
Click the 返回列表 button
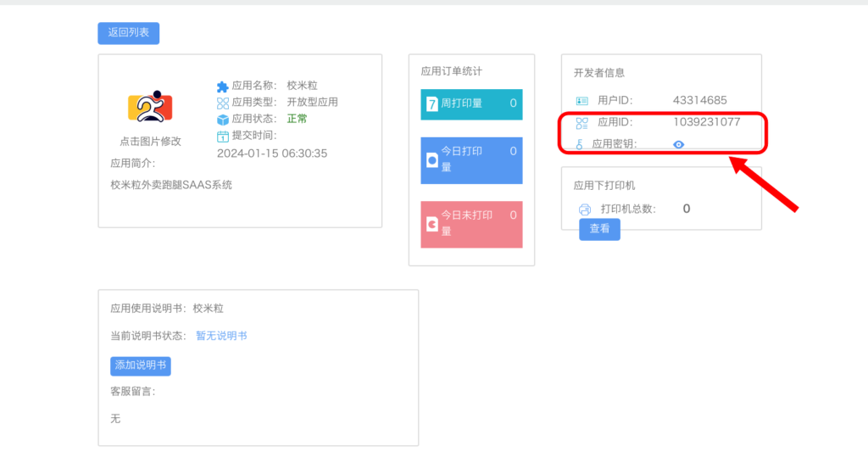click(129, 33)
